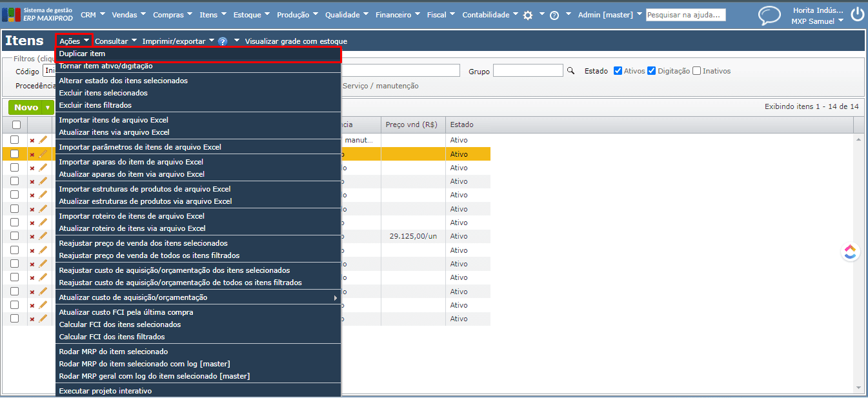Expand the Novo button dropdown arrow

(x=47, y=108)
